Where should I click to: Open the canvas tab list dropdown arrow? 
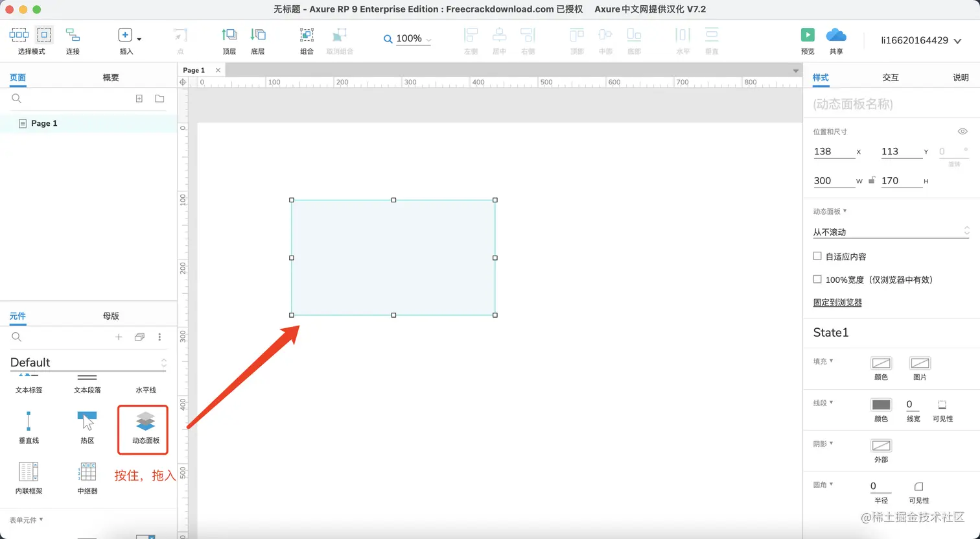pyautogui.click(x=796, y=71)
